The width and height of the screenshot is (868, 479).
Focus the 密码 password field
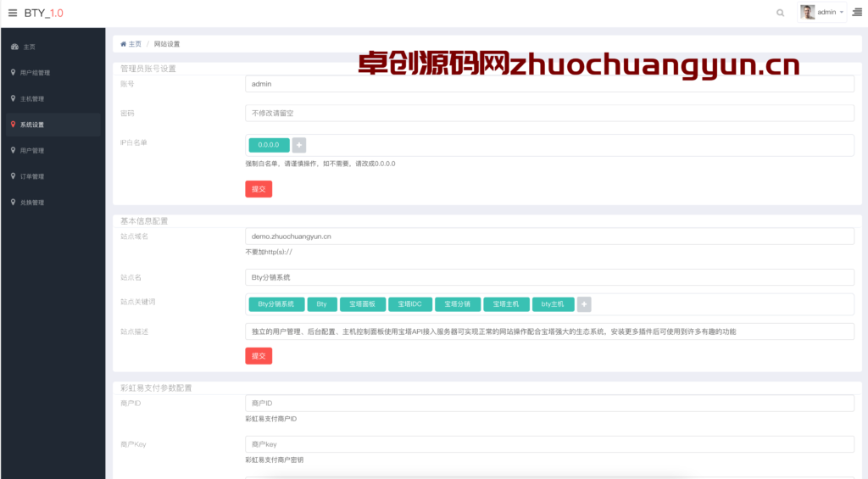(549, 113)
